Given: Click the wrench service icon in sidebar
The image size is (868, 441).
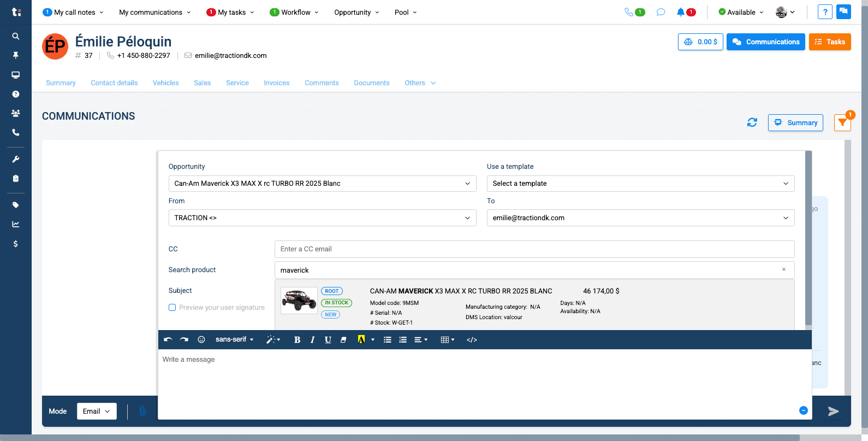Looking at the screenshot, I should pos(16,159).
